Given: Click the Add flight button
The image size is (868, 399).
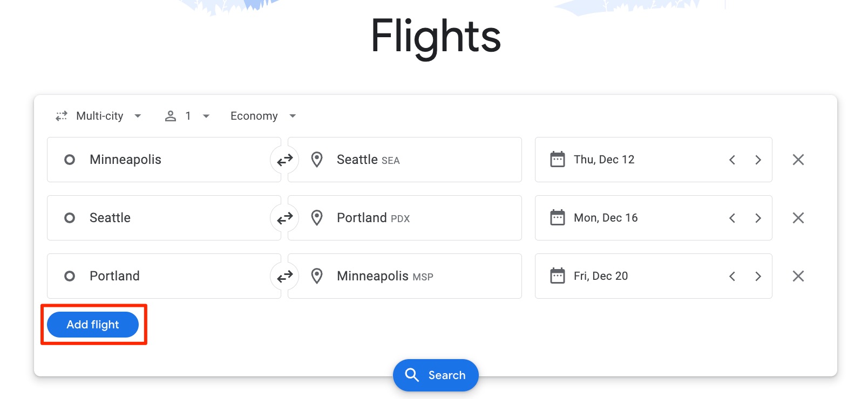Looking at the screenshot, I should point(93,325).
